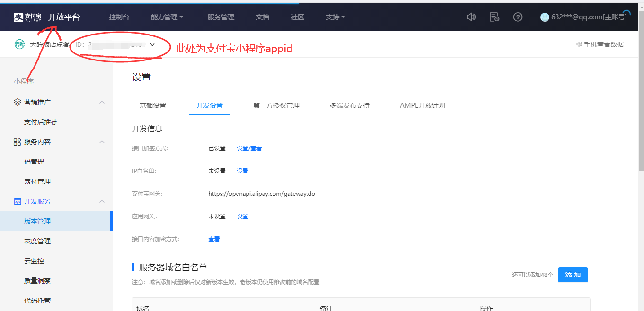644x311 pixels.
Task: Collapse the 开发服务 section chevron
Action: pos(102,201)
